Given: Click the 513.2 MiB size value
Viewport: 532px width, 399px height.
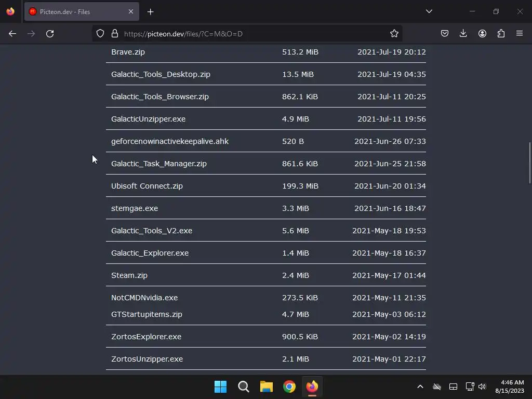Looking at the screenshot, I should [x=300, y=52].
